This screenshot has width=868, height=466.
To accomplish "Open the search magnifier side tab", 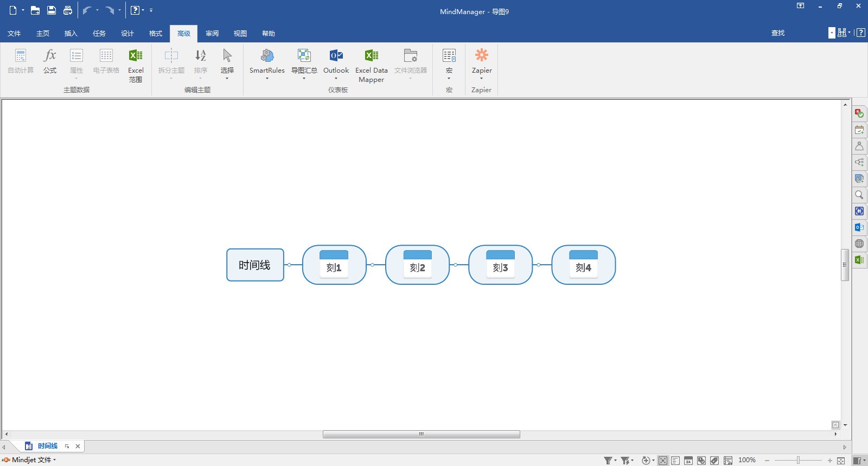I will point(859,195).
